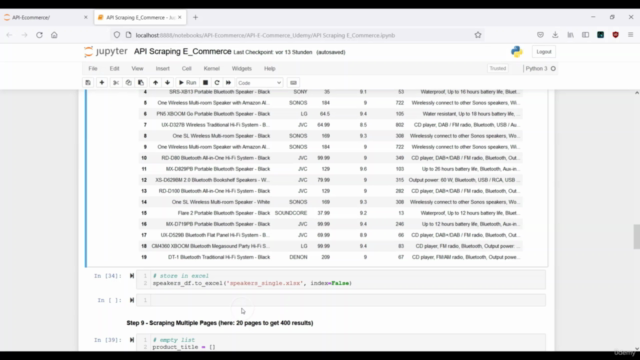The image size is (640, 360).
Task: Open the ad blocker shield extension
Action: [616, 35]
